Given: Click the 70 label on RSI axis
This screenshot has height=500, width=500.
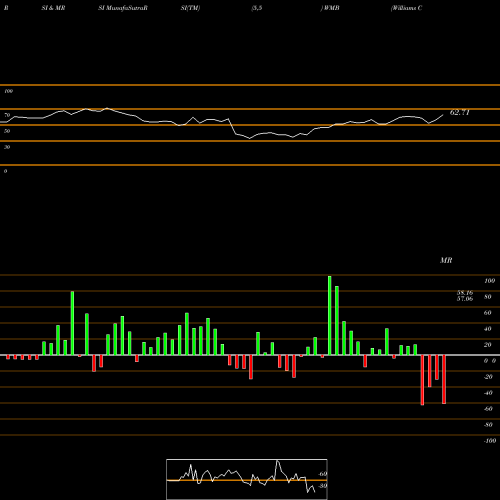Looking at the screenshot, I should 7,115.
